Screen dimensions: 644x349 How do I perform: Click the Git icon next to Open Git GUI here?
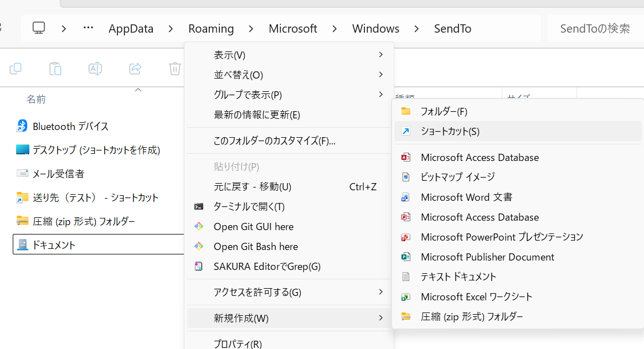tap(199, 226)
